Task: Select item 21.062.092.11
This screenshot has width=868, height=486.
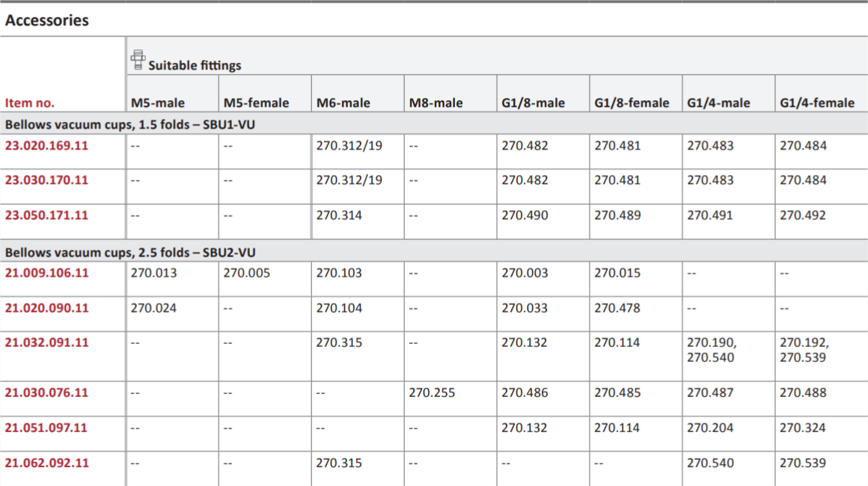Action: pyautogui.click(x=46, y=463)
